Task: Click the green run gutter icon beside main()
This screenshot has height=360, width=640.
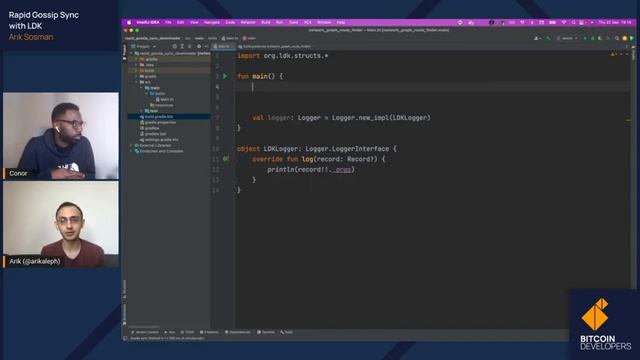Action: (x=225, y=76)
